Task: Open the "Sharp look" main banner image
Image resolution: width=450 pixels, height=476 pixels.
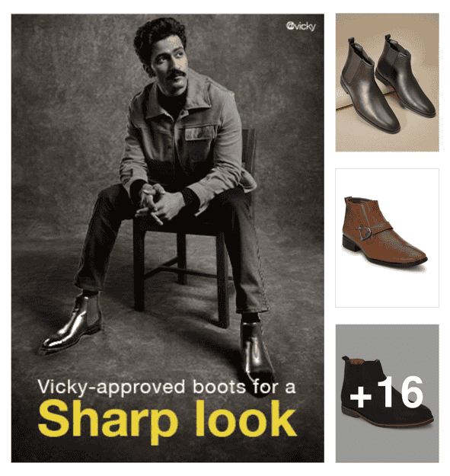Action: [168, 238]
